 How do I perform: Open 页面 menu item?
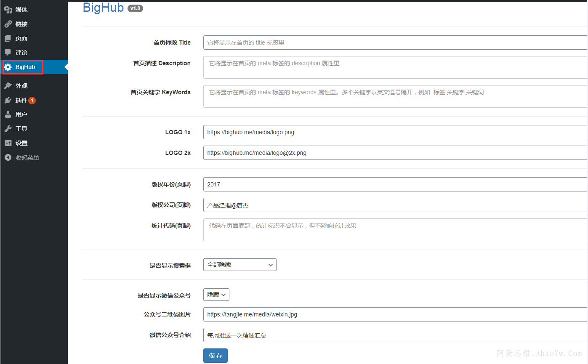pyautogui.click(x=21, y=38)
